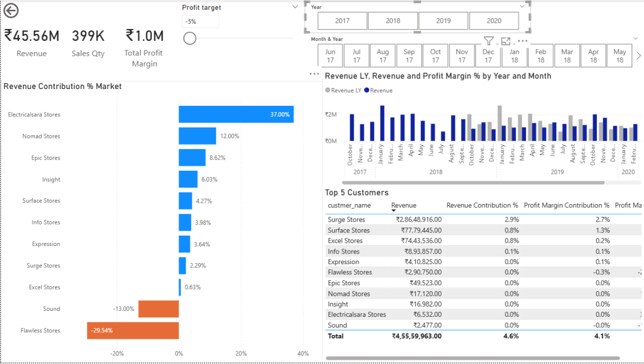The width and height of the screenshot is (644, 364).
Task: Sort by the custmer_name column header
Action: [349, 205]
